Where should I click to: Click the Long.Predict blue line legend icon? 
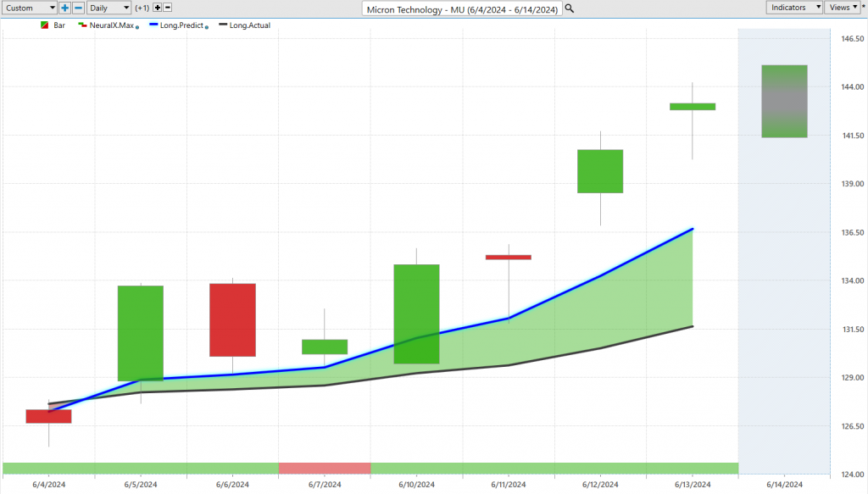(153, 25)
